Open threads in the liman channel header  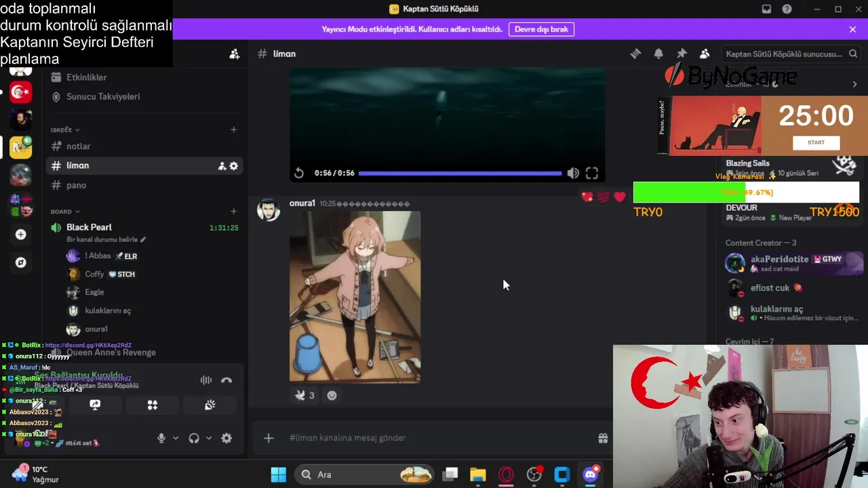click(x=635, y=54)
